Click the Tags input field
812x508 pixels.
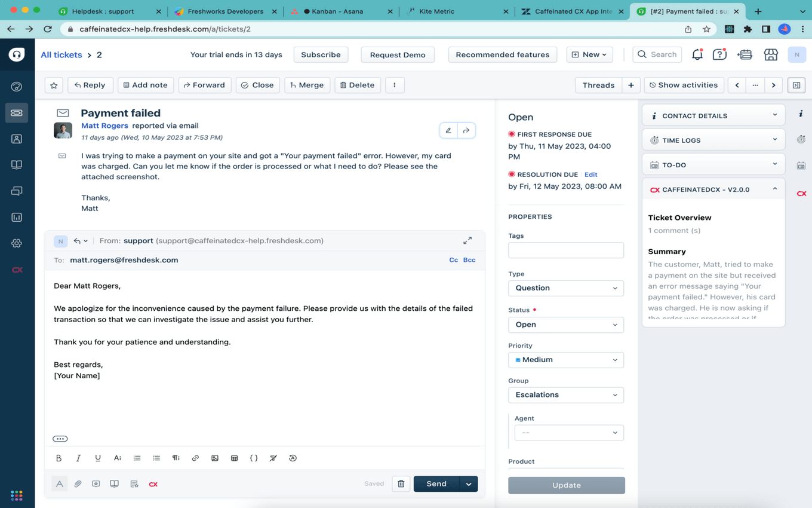coord(565,250)
